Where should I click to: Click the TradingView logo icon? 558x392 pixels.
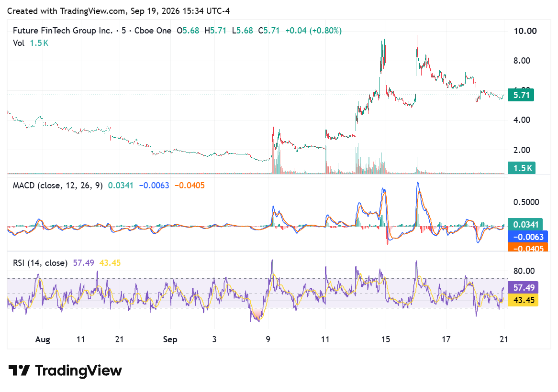(19, 370)
